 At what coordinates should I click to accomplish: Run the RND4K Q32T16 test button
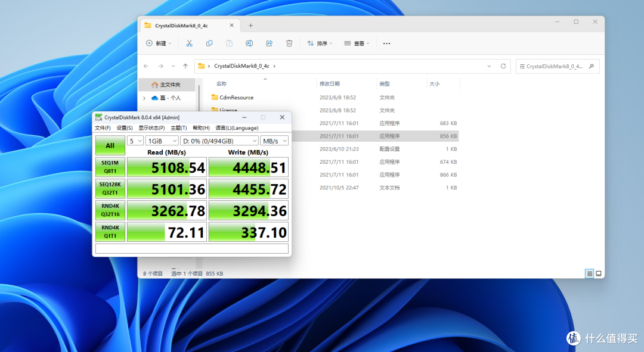(110, 210)
